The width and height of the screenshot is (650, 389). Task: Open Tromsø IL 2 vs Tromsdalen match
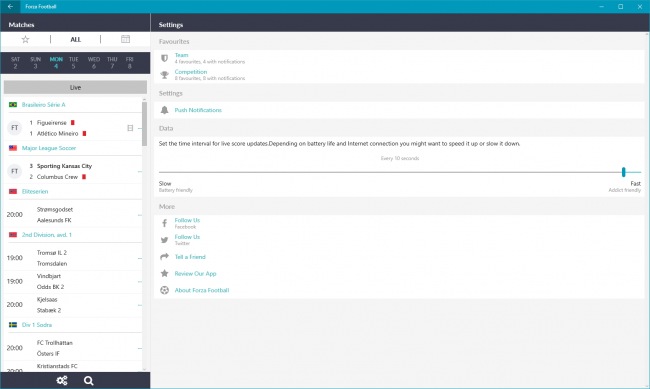coord(73,258)
